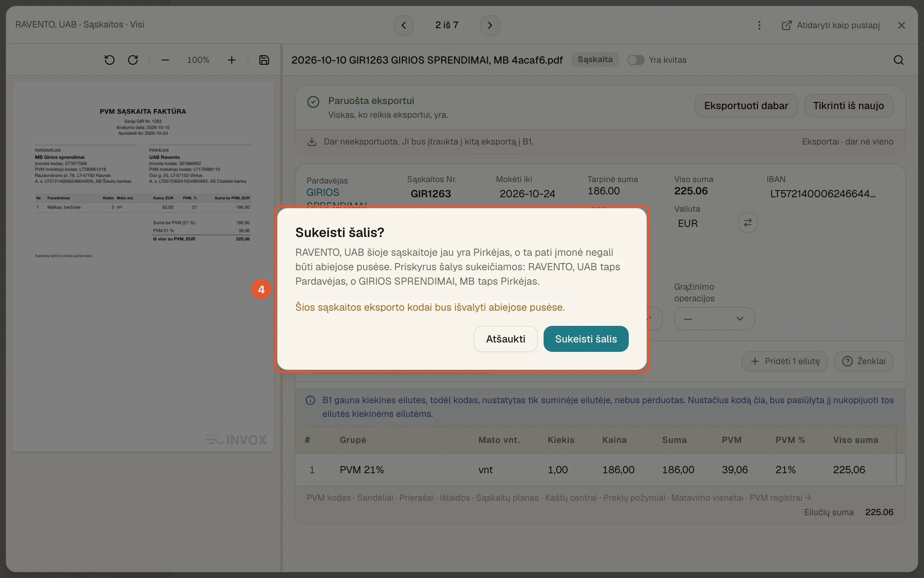Screen dimensions: 924x578
Task: Save the document with the floppy icon
Action: click(x=264, y=60)
